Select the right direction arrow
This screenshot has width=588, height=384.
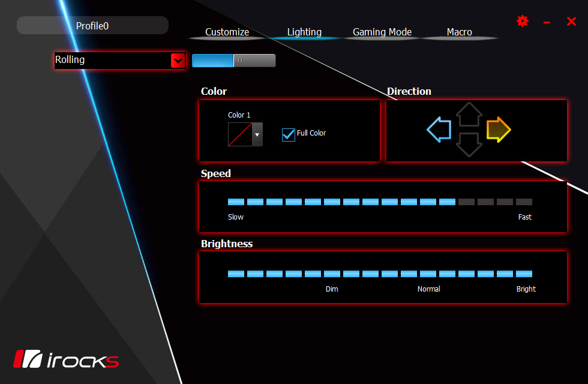point(499,130)
